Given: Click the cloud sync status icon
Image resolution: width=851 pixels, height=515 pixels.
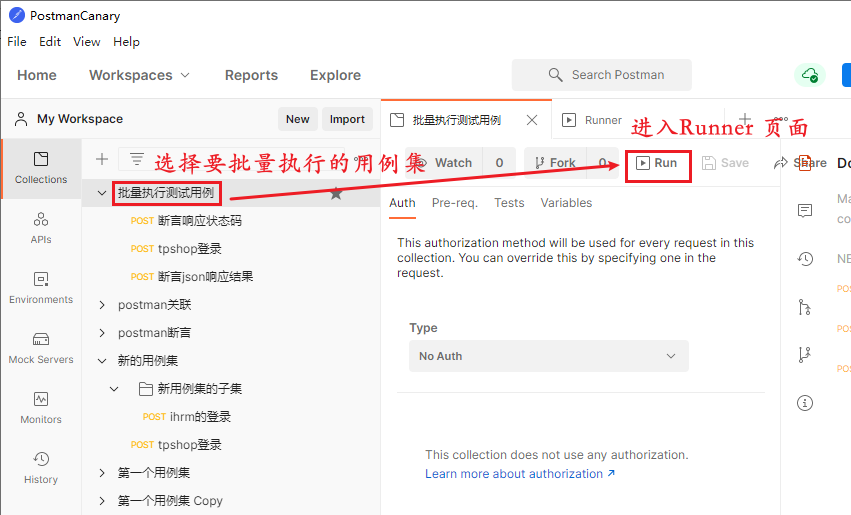Looking at the screenshot, I should click(x=810, y=75).
